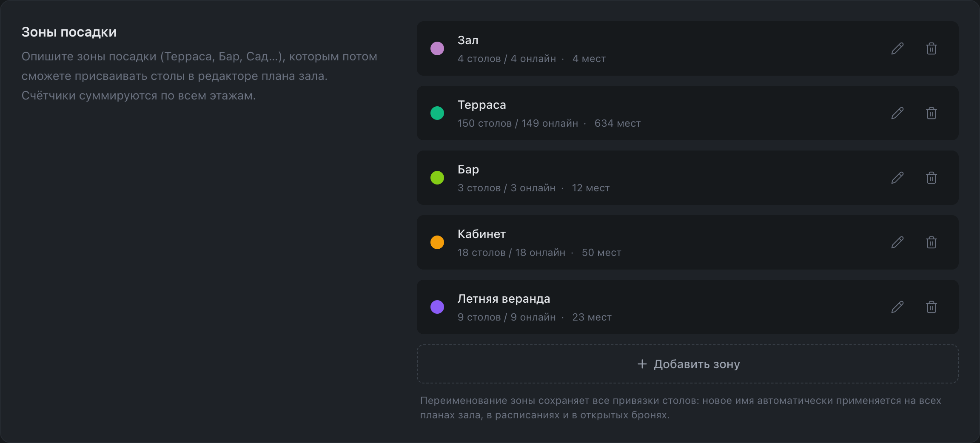Edit the Зал zone with pencil icon

pyautogui.click(x=897, y=48)
